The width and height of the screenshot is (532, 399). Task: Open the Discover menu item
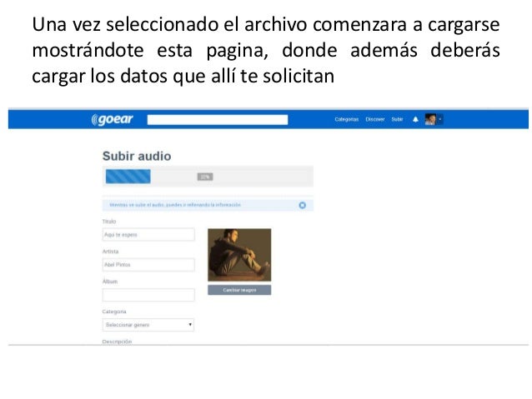375,119
